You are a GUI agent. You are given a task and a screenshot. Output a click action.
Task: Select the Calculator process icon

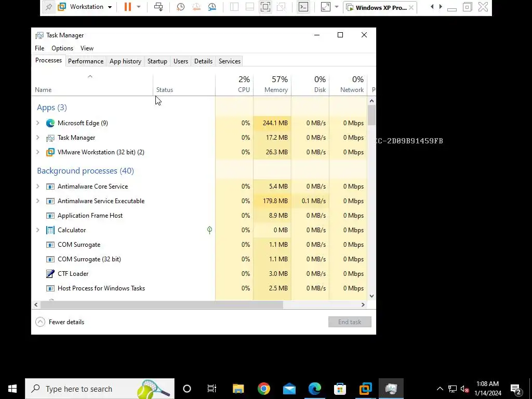50,230
